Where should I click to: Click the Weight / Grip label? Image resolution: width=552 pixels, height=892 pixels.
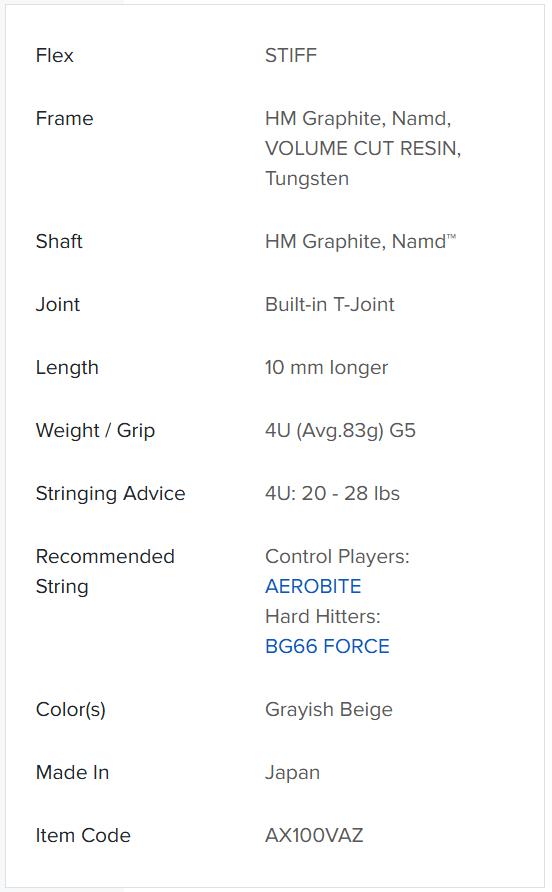95,431
